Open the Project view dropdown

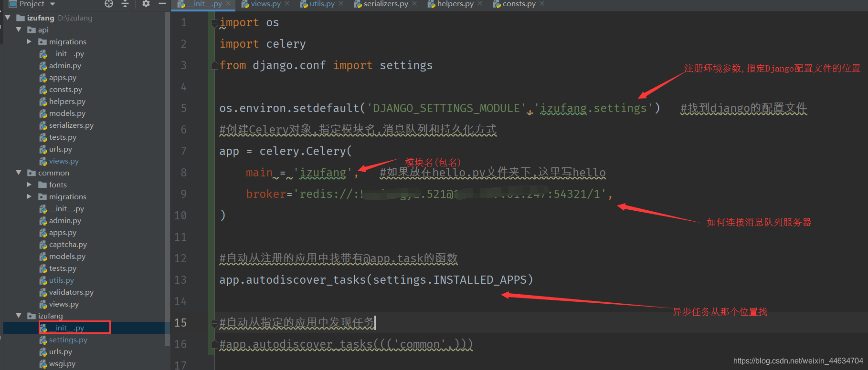coord(53,4)
